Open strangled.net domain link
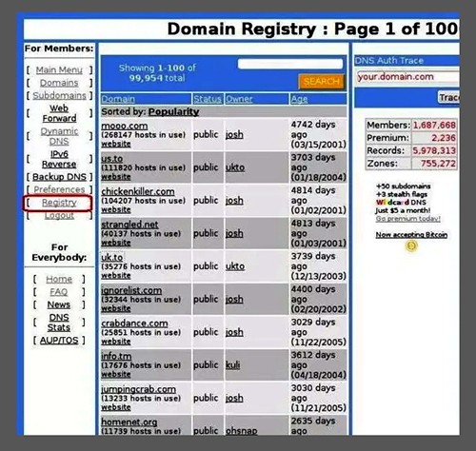 (x=129, y=225)
